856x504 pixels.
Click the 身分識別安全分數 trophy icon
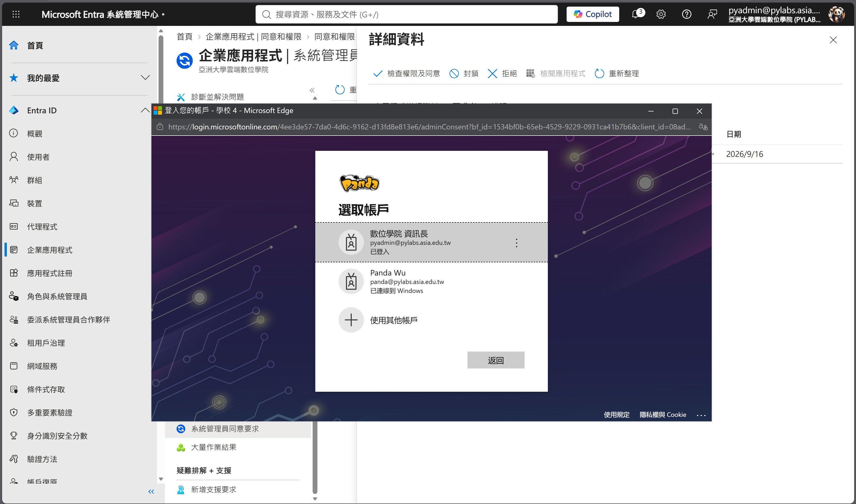pos(14,436)
